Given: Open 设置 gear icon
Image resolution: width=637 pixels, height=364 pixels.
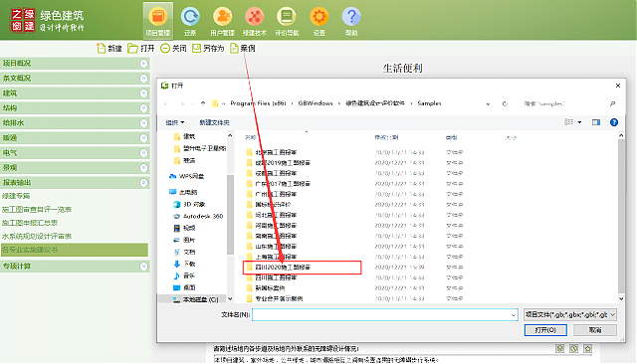Looking at the screenshot, I should point(318,21).
